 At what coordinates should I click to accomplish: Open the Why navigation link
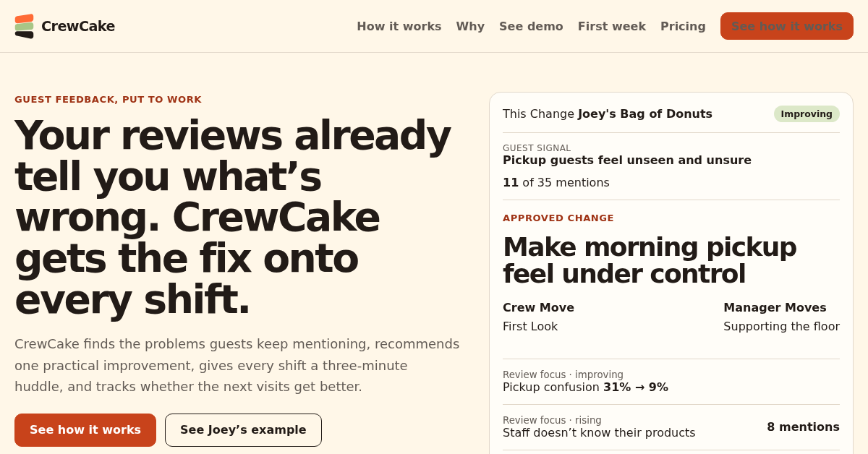(x=470, y=26)
